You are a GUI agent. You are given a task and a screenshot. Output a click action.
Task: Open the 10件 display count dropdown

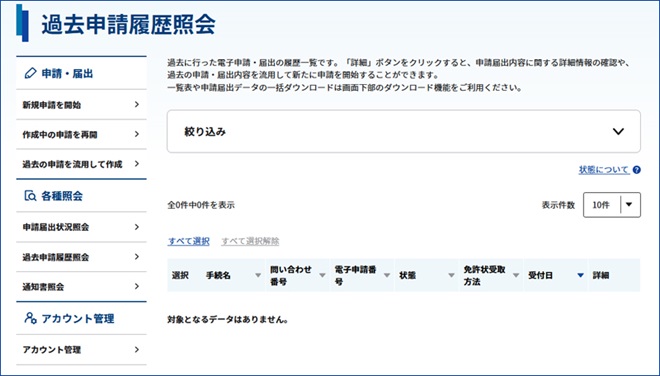point(612,205)
